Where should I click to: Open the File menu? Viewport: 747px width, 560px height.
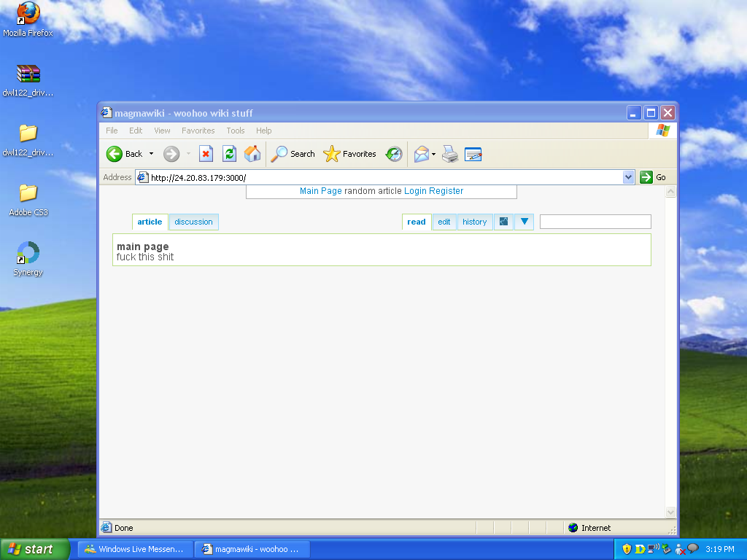coord(112,131)
